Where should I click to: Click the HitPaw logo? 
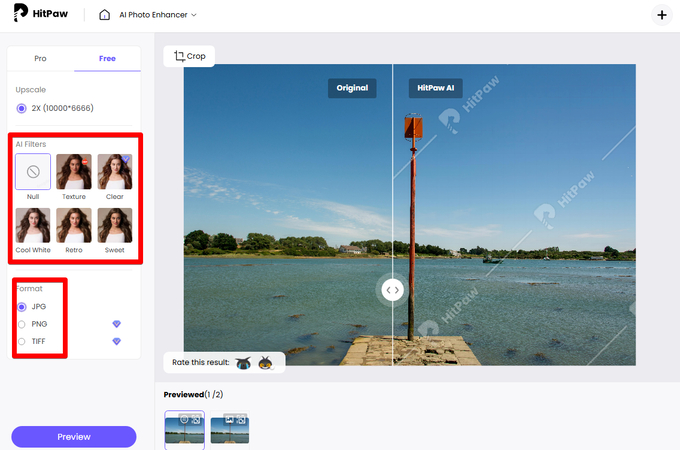click(x=41, y=13)
